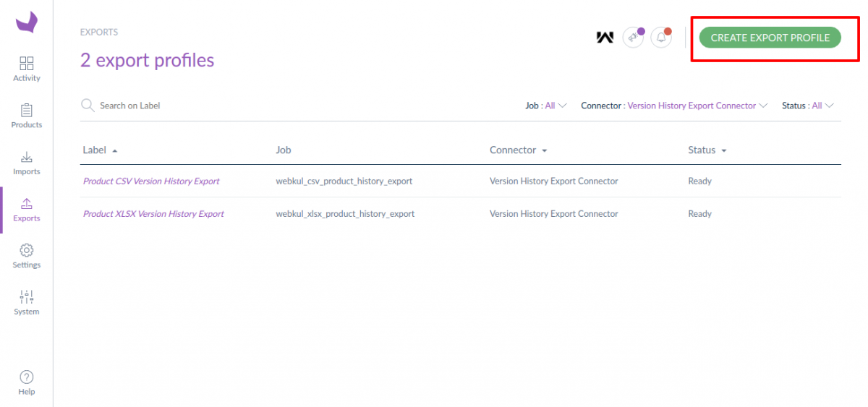Open the Products section icon
Image resolution: width=868 pixels, height=407 pixels.
click(27, 111)
